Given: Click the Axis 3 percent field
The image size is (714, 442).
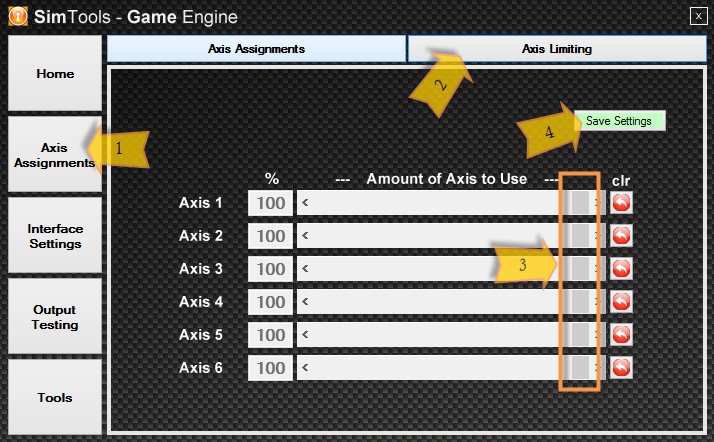Looking at the screenshot, I should pyautogui.click(x=270, y=269).
